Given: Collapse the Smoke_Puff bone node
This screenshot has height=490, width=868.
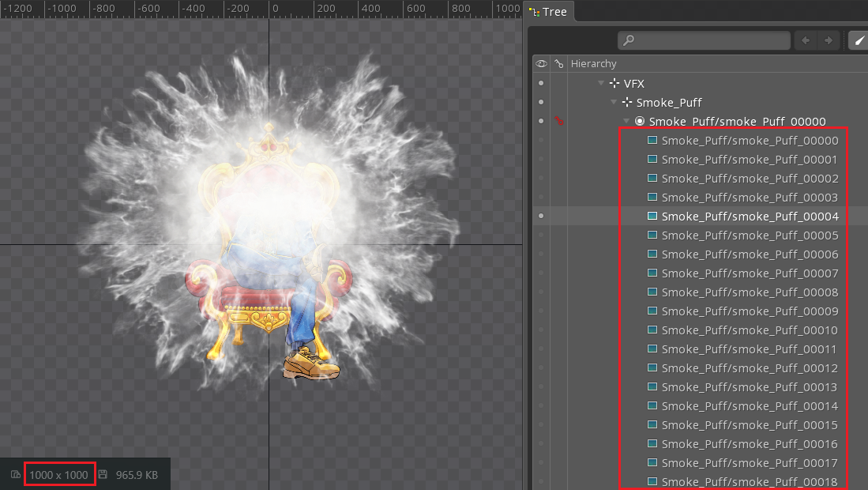Looking at the screenshot, I should [614, 103].
